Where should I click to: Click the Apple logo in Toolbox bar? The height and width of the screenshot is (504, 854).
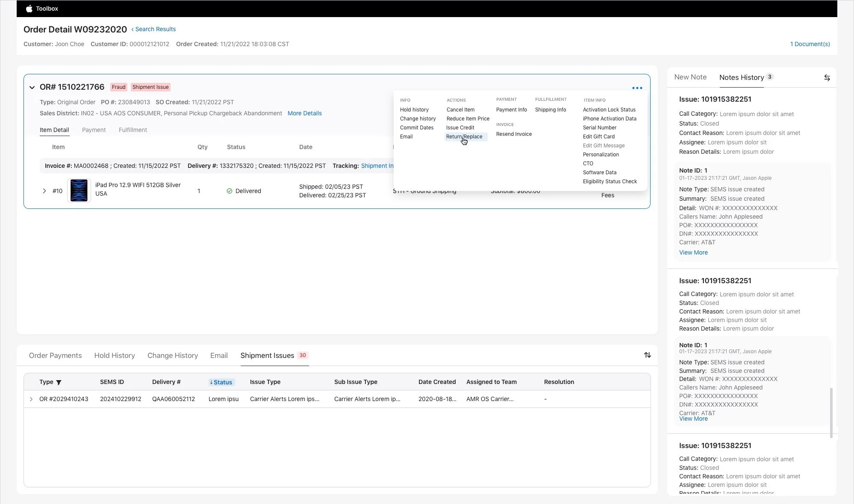tap(29, 9)
